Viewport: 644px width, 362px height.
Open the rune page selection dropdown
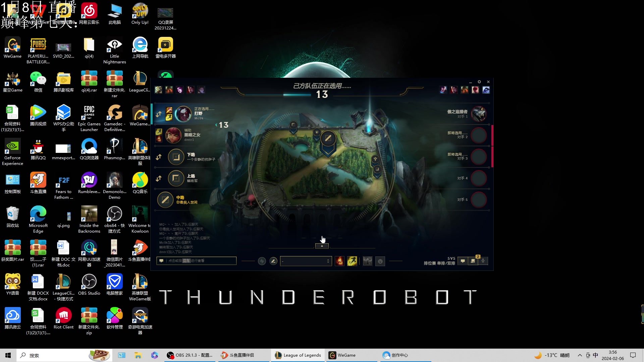pyautogui.click(x=306, y=261)
